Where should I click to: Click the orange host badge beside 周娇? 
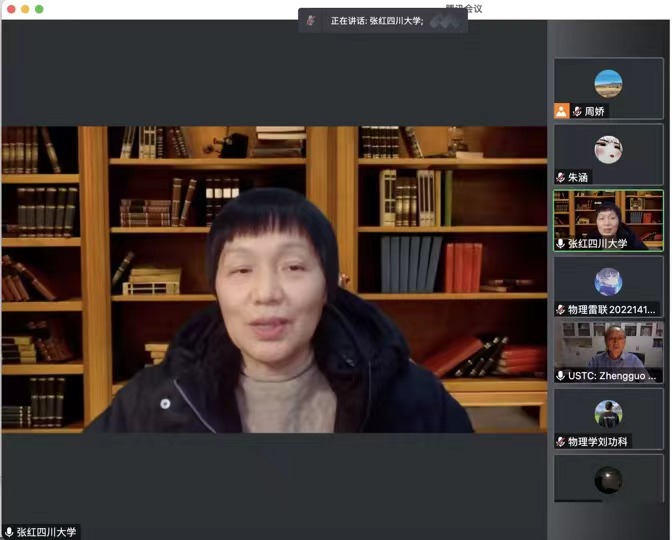(562, 111)
